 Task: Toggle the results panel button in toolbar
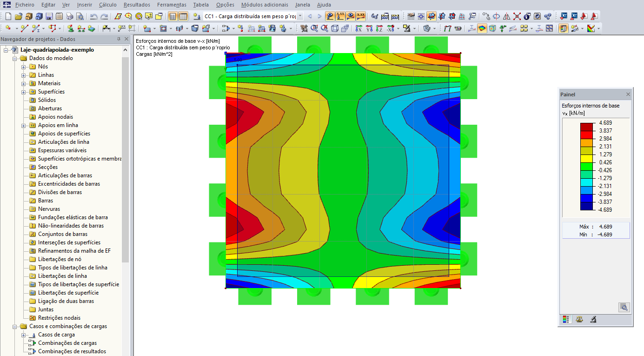pyautogui.click(x=564, y=28)
